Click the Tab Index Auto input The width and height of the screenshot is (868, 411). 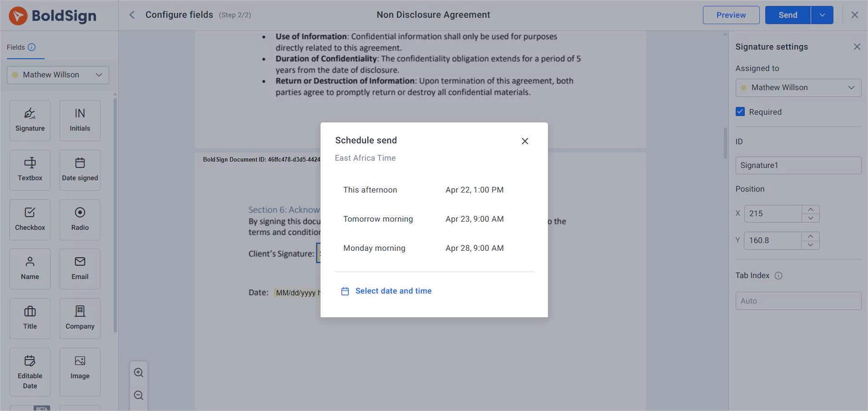[x=798, y=301]
